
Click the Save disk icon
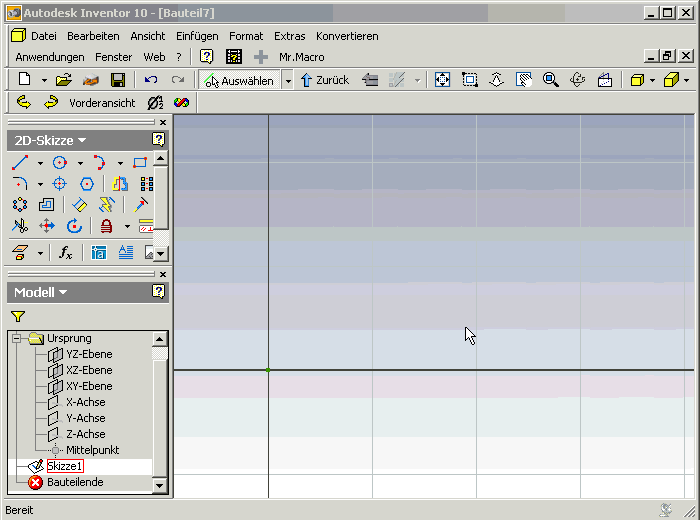(118, 80)
